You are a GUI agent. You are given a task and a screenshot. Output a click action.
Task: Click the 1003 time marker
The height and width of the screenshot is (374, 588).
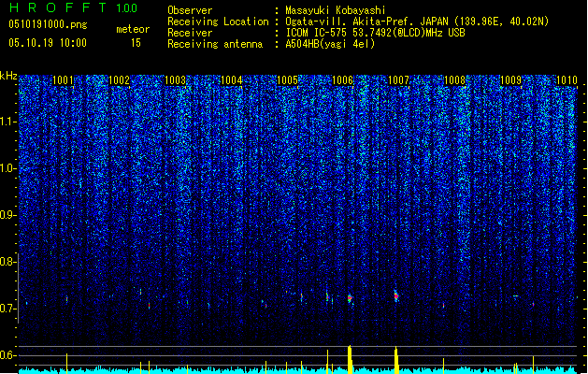[x=175, y=80]
